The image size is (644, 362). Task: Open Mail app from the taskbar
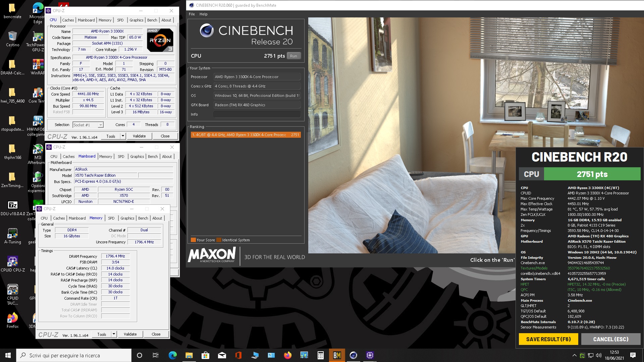click(x=222, y=355)
